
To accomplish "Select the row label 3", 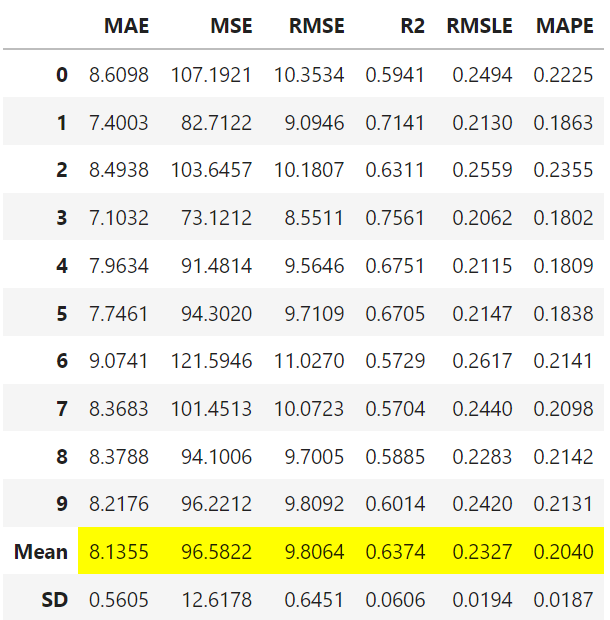I will pyautogui.click(x=62, y=218).
